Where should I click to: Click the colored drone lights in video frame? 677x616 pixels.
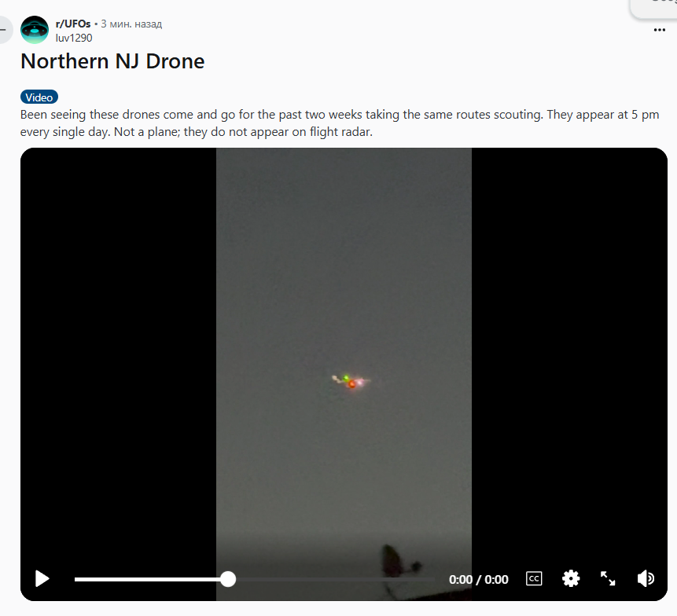(x=351, y=381)
